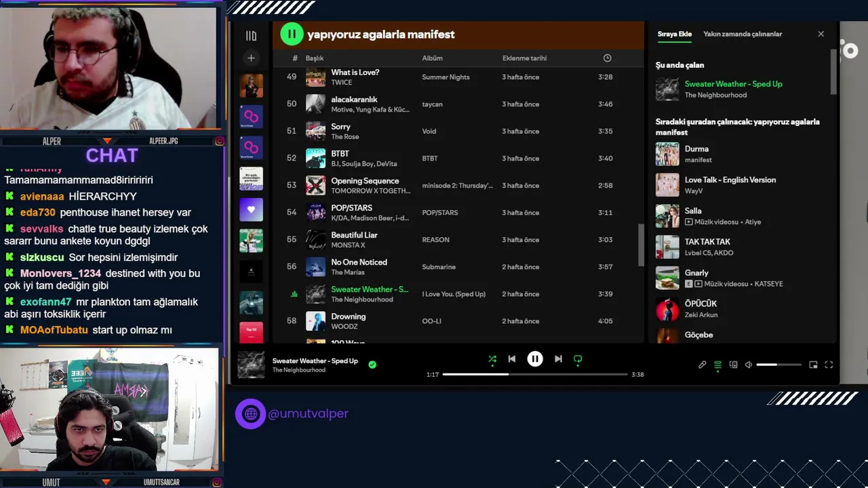This screenshot has width=868, height=488.
Task: Switch to Yakın zamanda çalınanlar tab
Action: (743, 34)
